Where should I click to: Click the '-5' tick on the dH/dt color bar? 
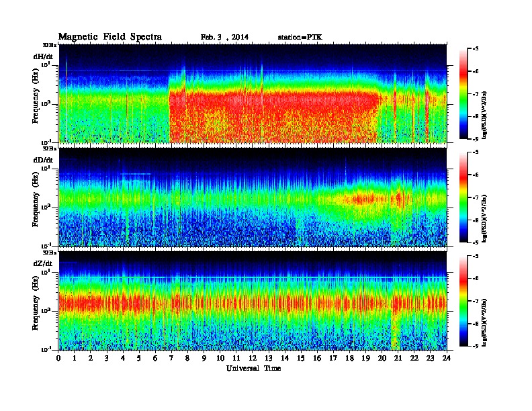(476, 49)
